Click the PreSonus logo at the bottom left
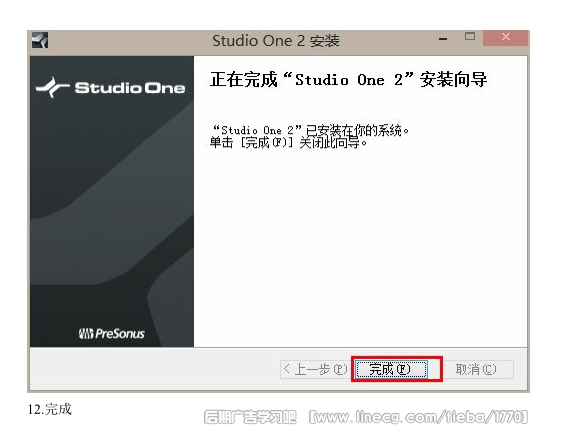 pyautogui.click(x=112, y=333)
